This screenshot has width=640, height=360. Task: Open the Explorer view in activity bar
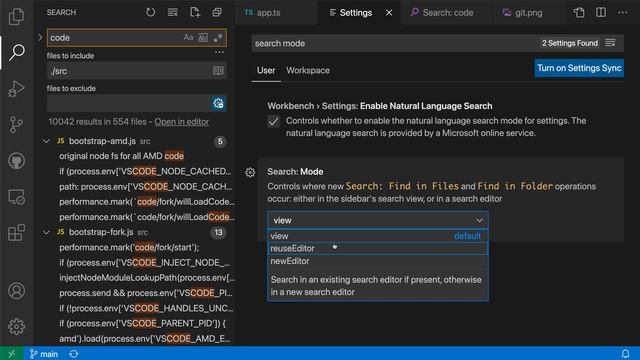pos(16,17)
